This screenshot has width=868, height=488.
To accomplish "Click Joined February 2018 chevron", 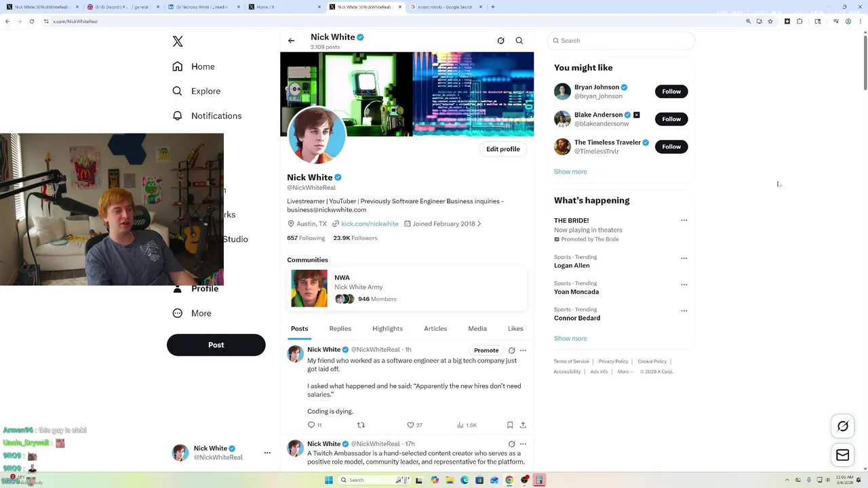I will [479, 224].
